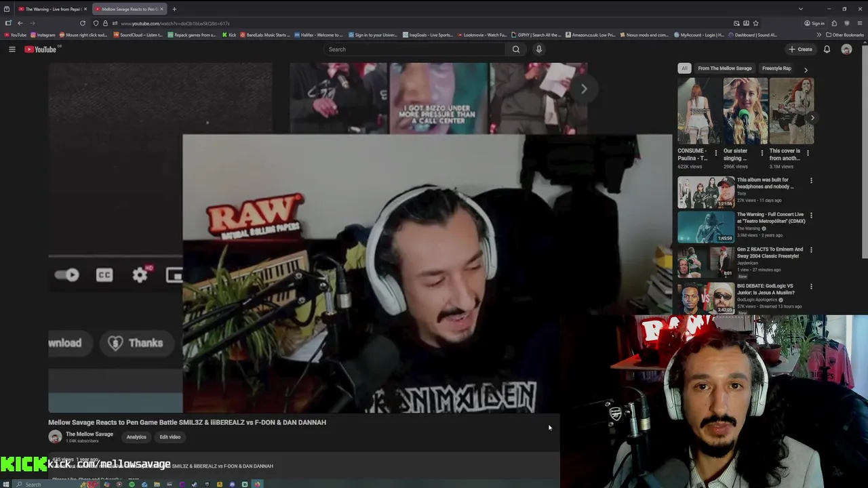The height and width of the screenshot is (488, 868).
Task: Open 'This album was built for headphones' thumbnail
Action: click(x=706, y=192)
